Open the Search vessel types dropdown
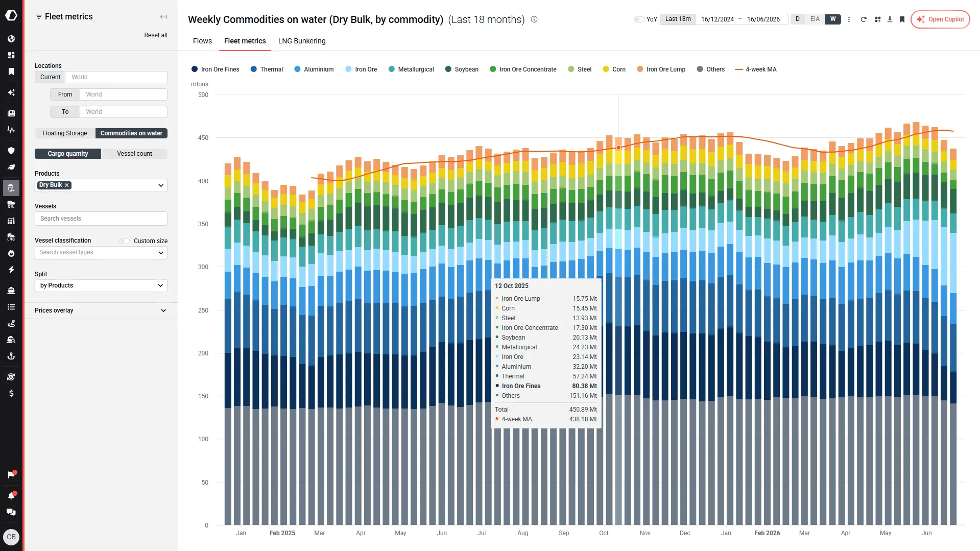Viewport: 980px width, 551px height. tap(101, 253)
